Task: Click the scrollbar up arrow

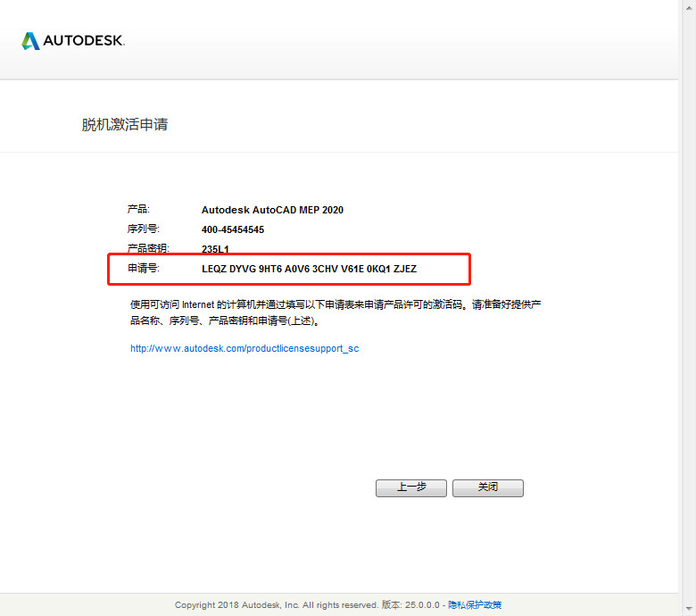Action: click(x=689, y=7)
